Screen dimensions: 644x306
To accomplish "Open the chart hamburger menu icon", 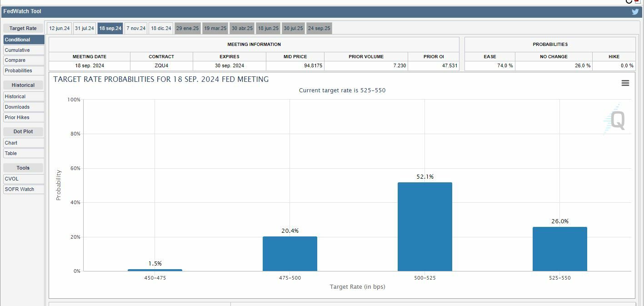I will [x=625, y=83].
